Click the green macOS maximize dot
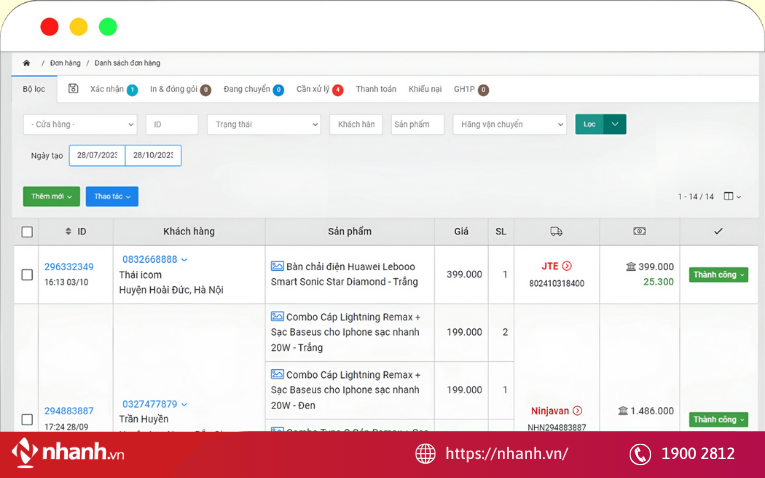Image resolution: width=765 pixels, height=478 pixels. [x=108, y=26]
